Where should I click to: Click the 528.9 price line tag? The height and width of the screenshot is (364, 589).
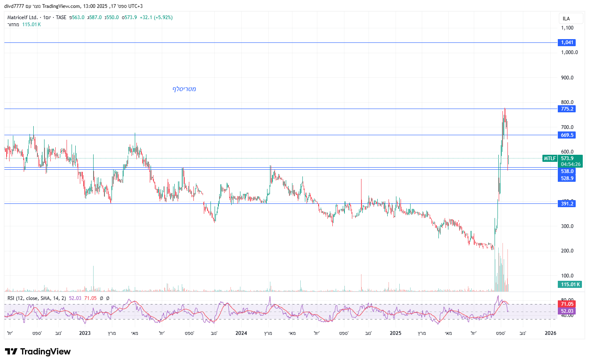click(x=567, y=178)
